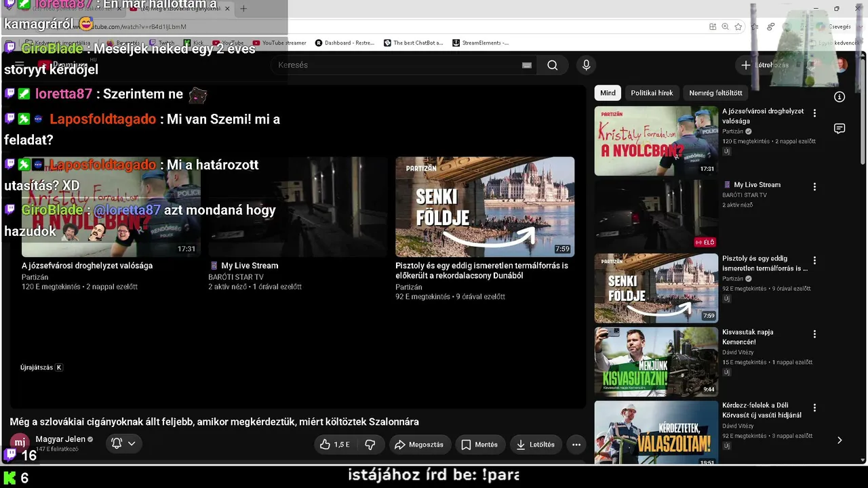The width and height of the screenshot is (868, 488).
Task: Open options menu for A józsefvárosi droghelyzet valósága
Action: click(x=814, y=113)
